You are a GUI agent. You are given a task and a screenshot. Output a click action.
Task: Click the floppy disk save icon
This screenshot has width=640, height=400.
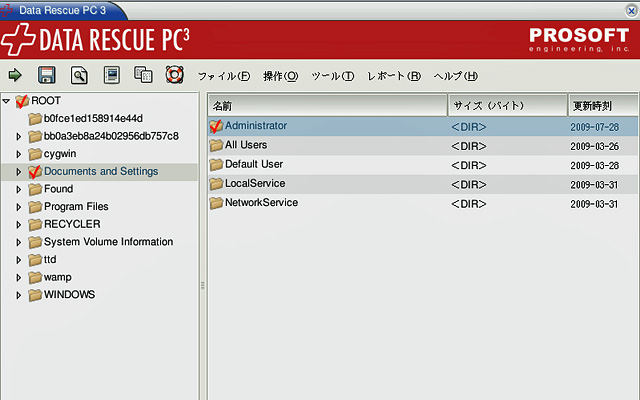(x=47, y=75)
